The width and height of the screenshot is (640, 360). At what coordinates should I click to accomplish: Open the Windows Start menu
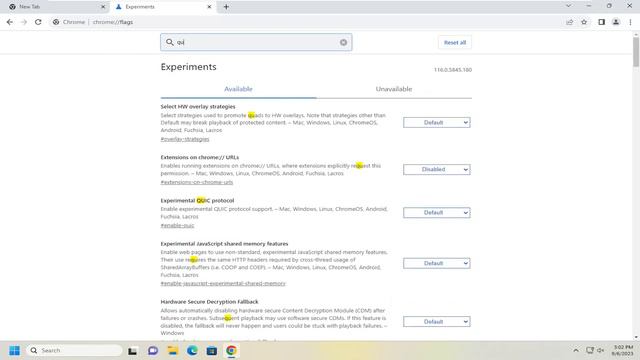point(14,351)
